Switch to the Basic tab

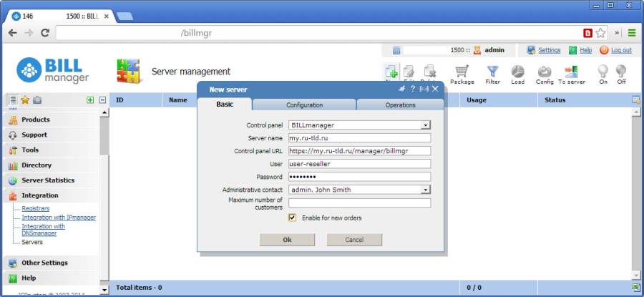click(x=225, y=104)
